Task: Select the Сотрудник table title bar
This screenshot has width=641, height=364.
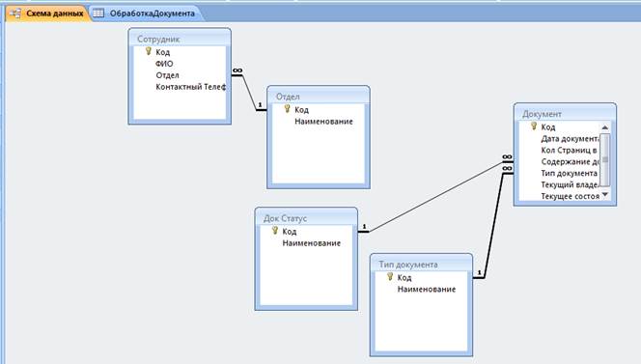Action: (180, 39)
